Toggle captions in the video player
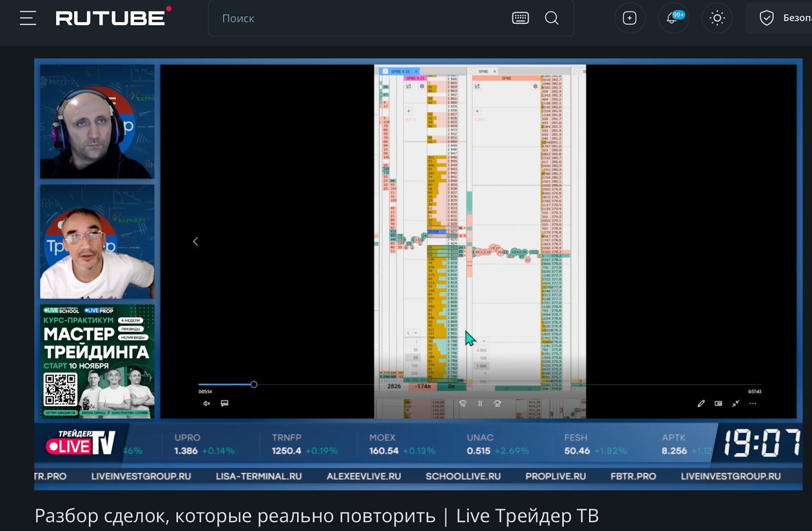The image size is (812, 531). (224, 403)
